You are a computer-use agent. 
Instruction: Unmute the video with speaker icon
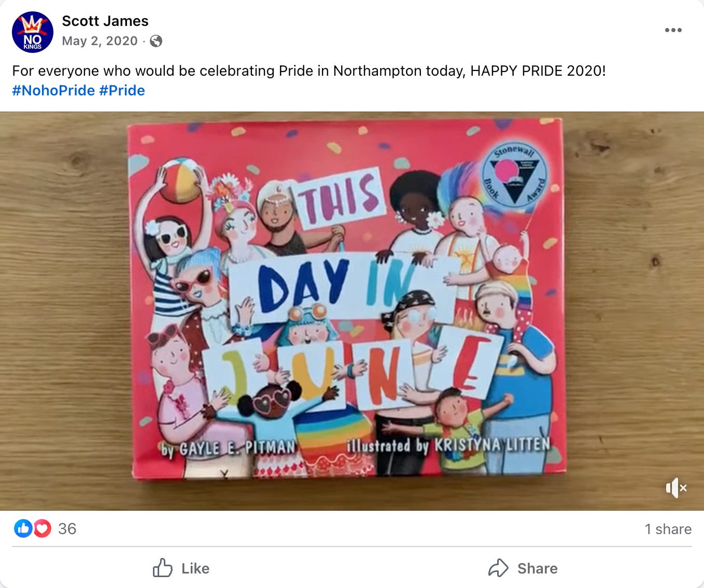coord(676,488)
